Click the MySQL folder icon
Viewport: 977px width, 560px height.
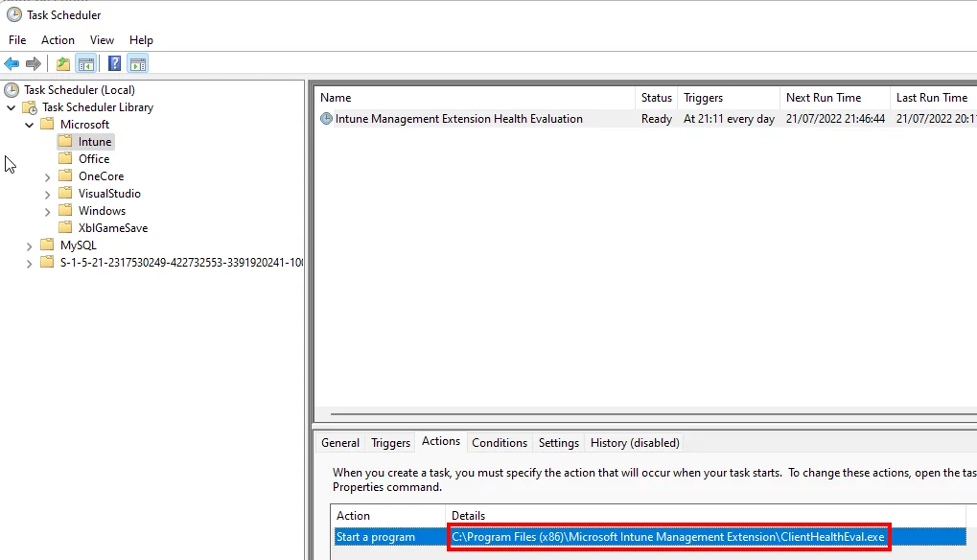(x=47, y=245)
